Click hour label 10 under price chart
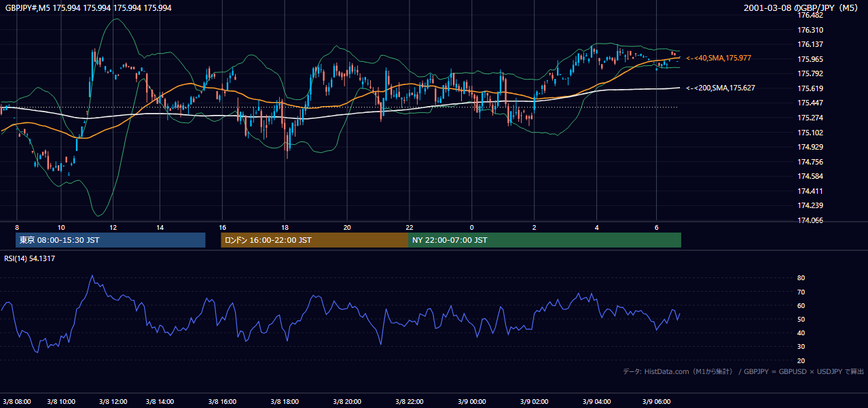The width and height of the screenshot is (868, 408). 61,227
